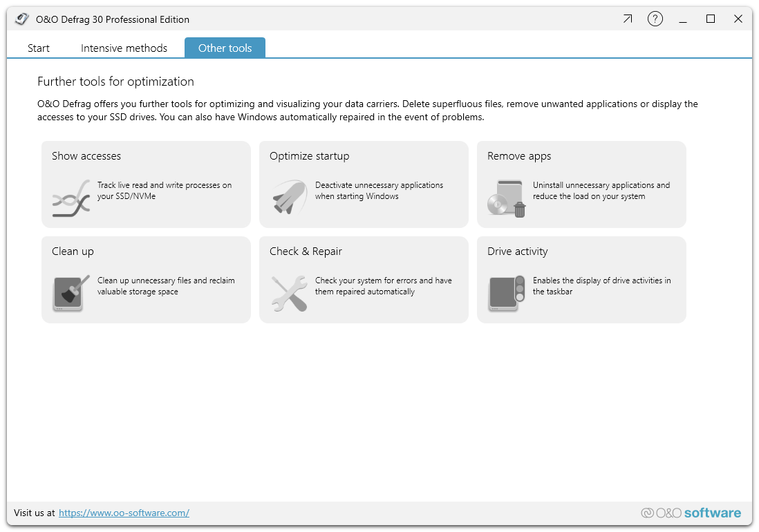Click the Clean up tile heading

[73, 251]
